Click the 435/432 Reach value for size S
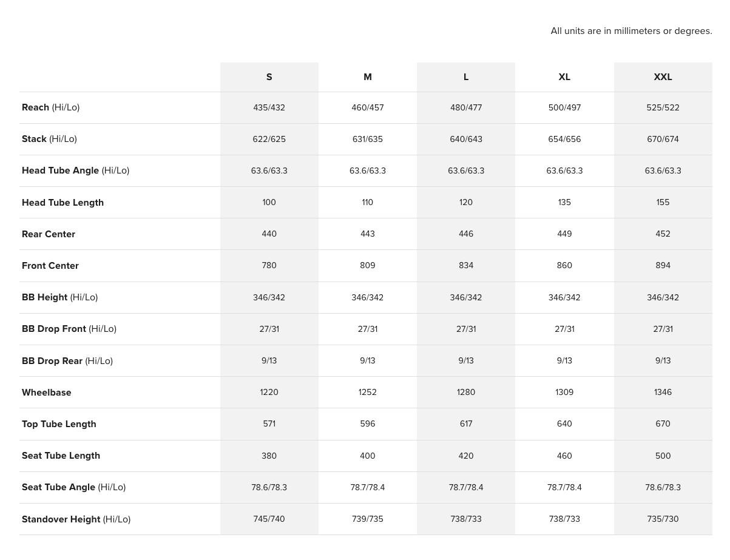Image resolution: width=730 pixels, height=560 pixels. click(269, 107)
